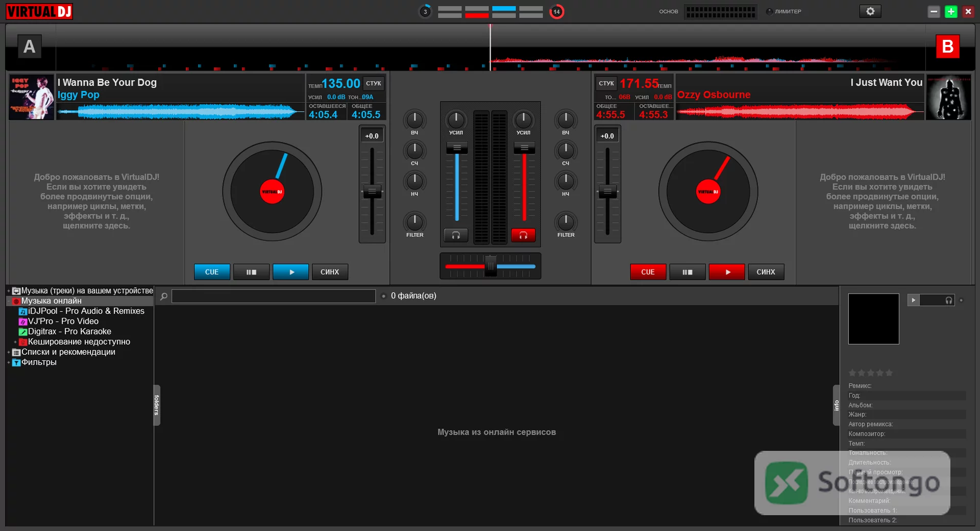Click deck A pitch slider handle
The image size is (980, 531).
coord(372,192)
